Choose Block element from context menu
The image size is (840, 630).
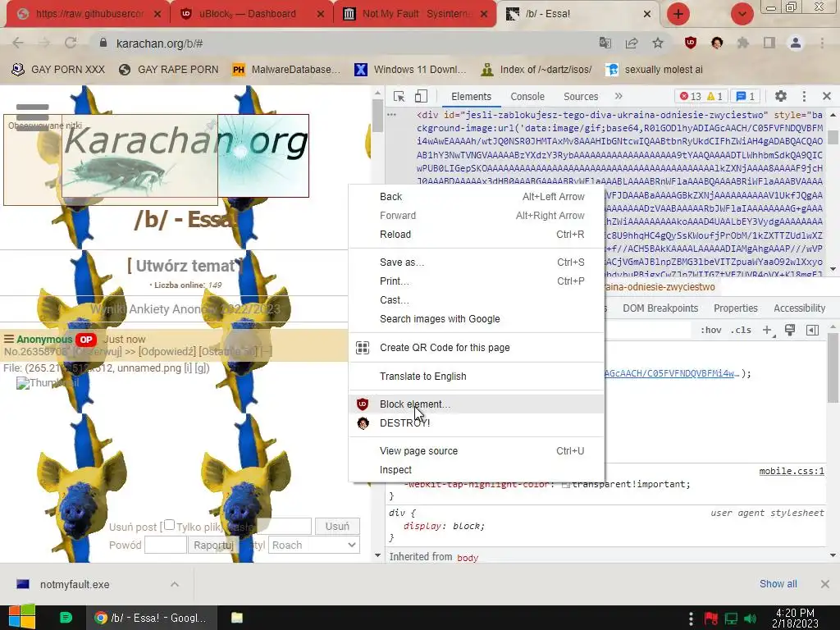476,404
